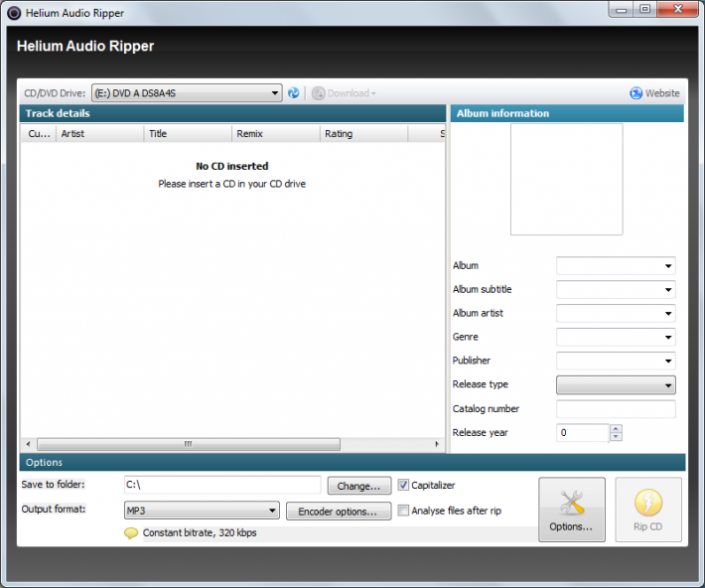Open Encoder options... button
Image resolution: width=705 pixels, height=588 pixels.
[x=339, y=512]
